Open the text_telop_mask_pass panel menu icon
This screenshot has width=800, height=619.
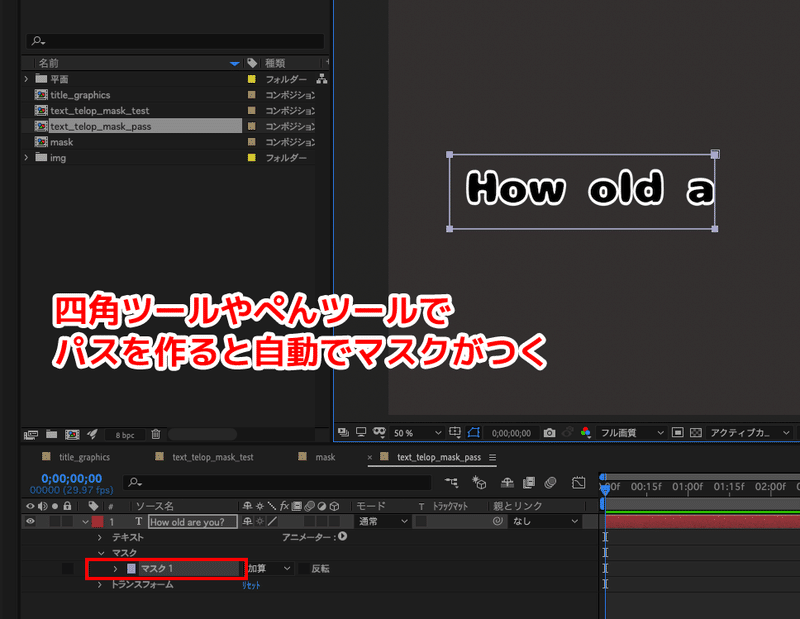(492, 457)
